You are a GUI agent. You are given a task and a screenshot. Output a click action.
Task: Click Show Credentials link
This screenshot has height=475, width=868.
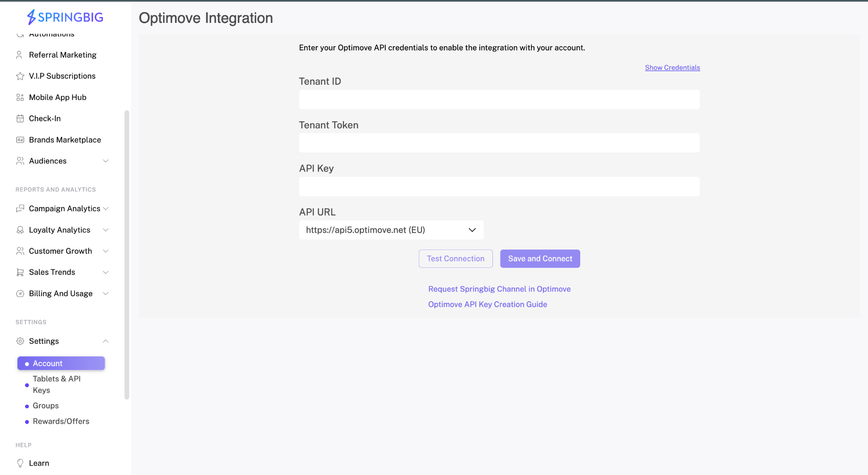672,67
